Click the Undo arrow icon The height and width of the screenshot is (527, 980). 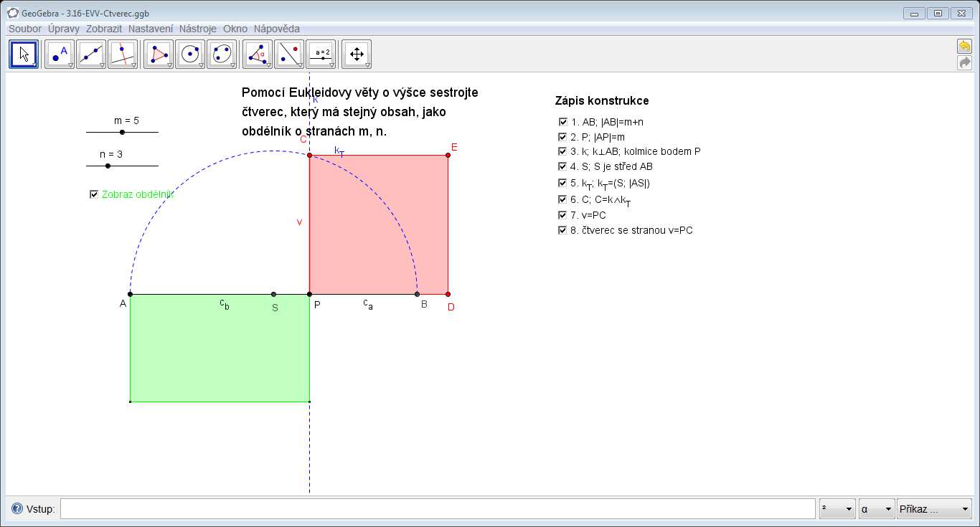pyautogui.click(x=964, y=47)
